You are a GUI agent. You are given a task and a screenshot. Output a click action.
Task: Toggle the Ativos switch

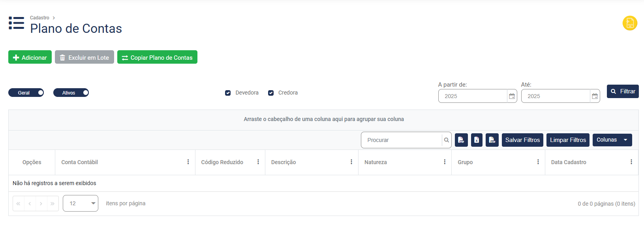coord(71,93)
